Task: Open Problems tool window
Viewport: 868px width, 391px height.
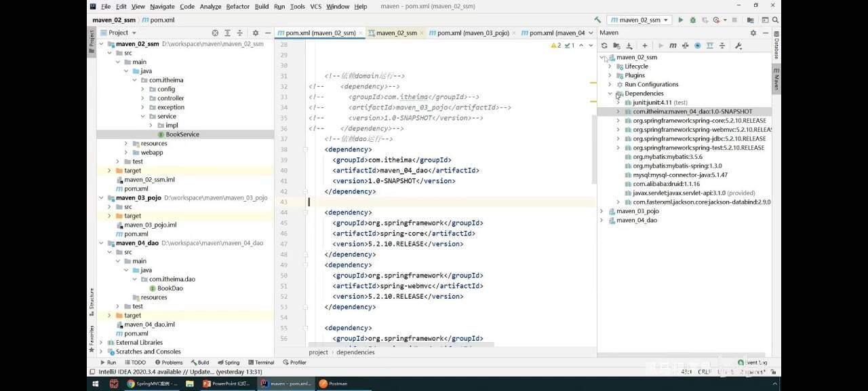Action: pyautogui.click(x=168, y=362)
